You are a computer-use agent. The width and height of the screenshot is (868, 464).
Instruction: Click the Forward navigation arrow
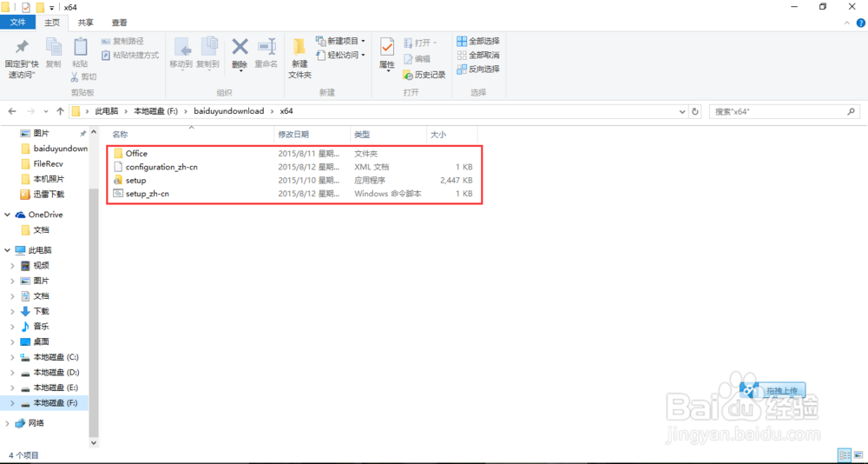point(31,111)
